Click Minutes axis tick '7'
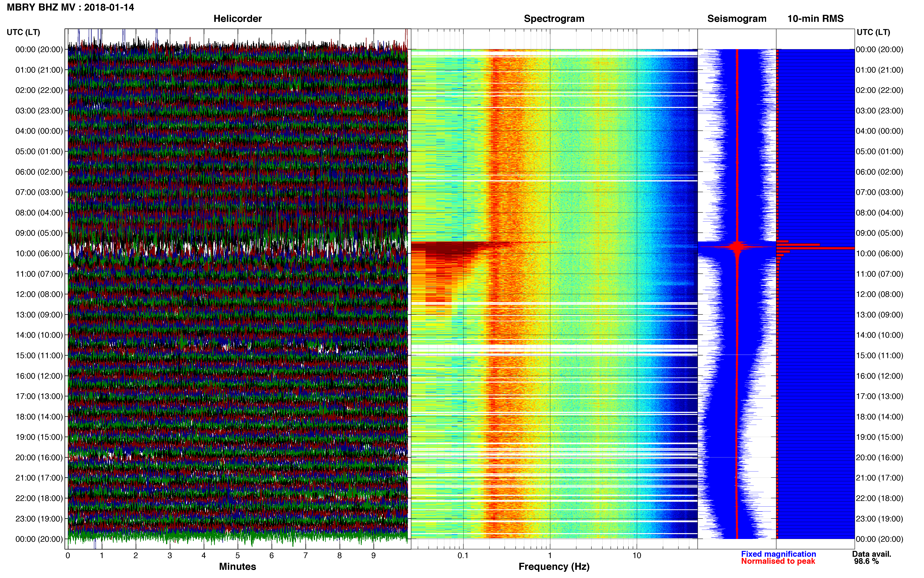 306,556
